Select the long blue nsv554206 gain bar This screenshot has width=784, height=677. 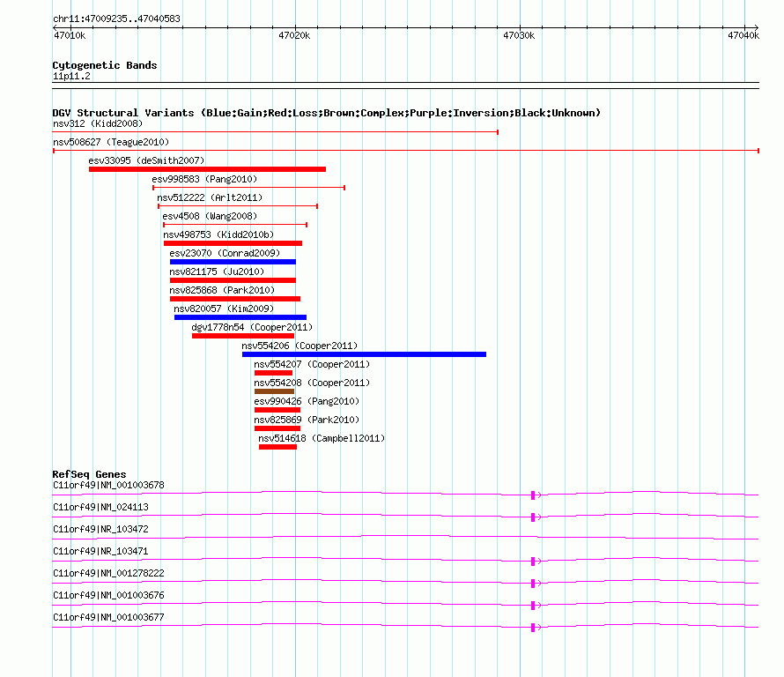pyautogui.click(x=364, y=354)
